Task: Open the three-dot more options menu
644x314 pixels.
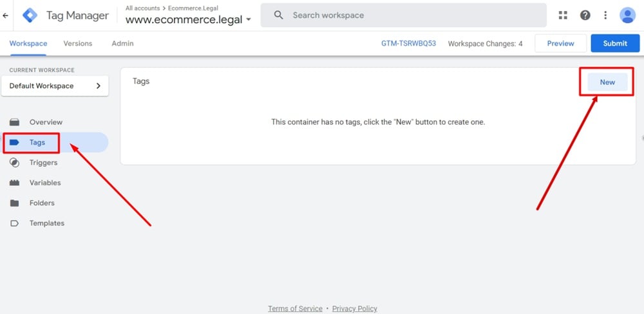Action: (605, 15)
